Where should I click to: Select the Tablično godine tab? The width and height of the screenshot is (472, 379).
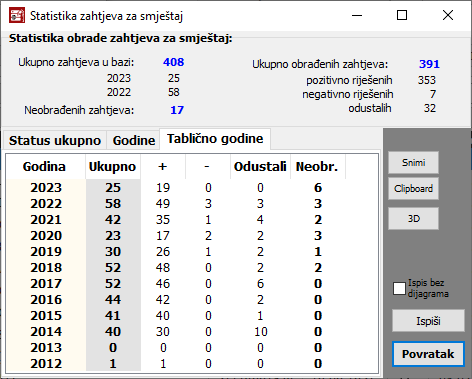[215, 139]
